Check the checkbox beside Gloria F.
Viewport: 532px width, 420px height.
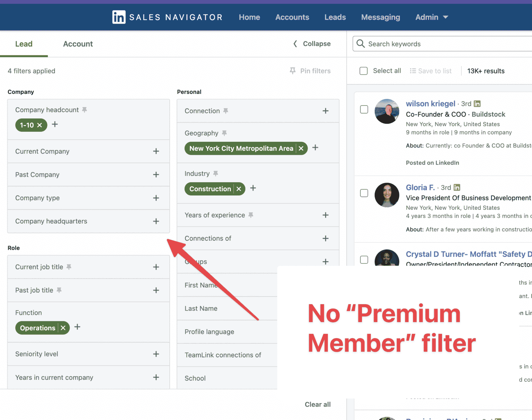(364, 193)
